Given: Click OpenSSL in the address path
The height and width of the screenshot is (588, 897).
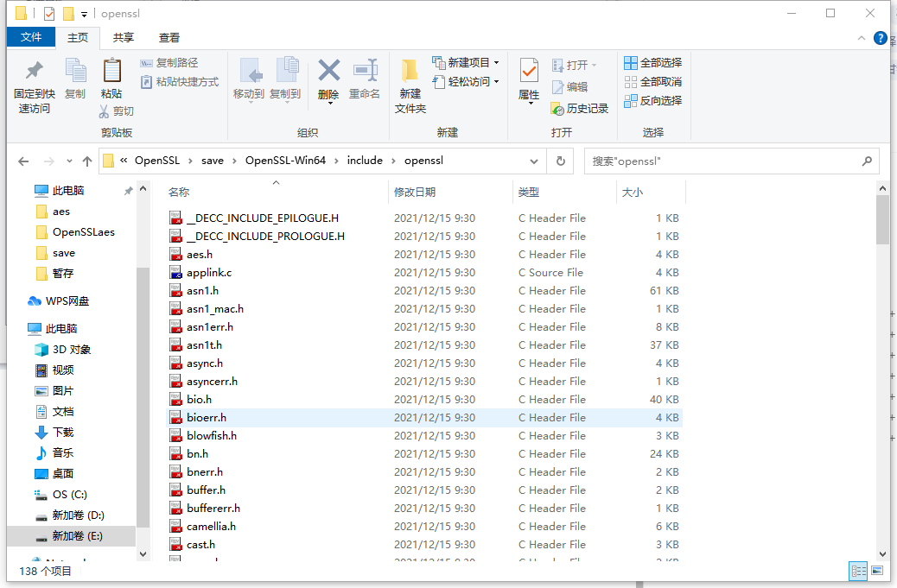Looking at the screenshot, I should (156, 161).
